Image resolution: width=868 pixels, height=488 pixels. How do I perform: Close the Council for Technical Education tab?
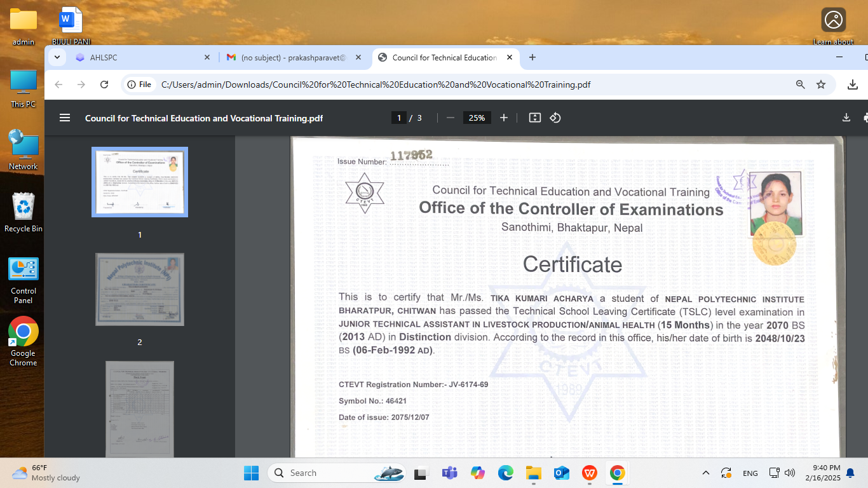(510, 57)
